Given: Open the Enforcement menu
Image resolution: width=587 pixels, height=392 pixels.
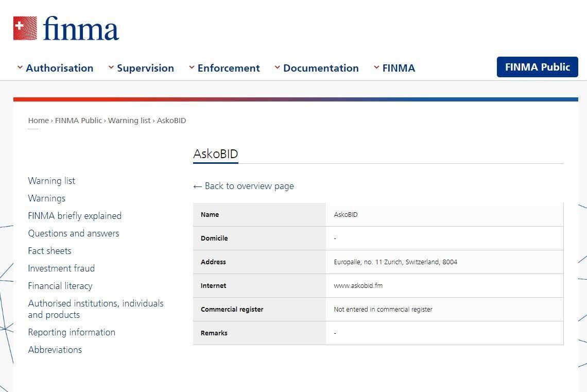Looking at the screenshot, I should [x=228, y=68].
